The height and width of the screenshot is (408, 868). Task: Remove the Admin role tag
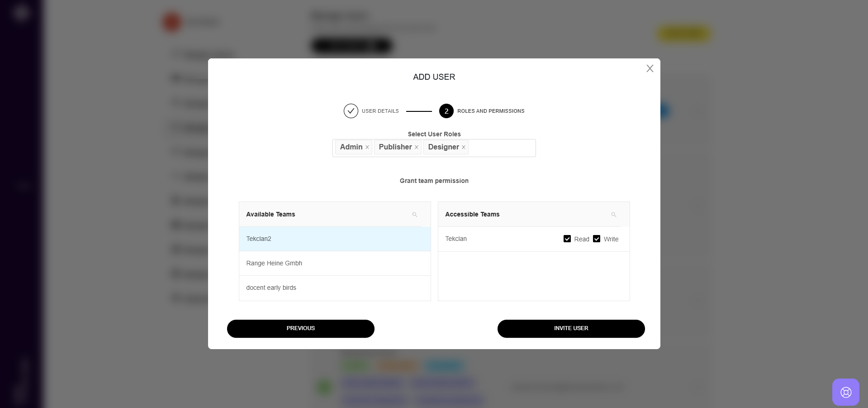click(x=367, y=147)
